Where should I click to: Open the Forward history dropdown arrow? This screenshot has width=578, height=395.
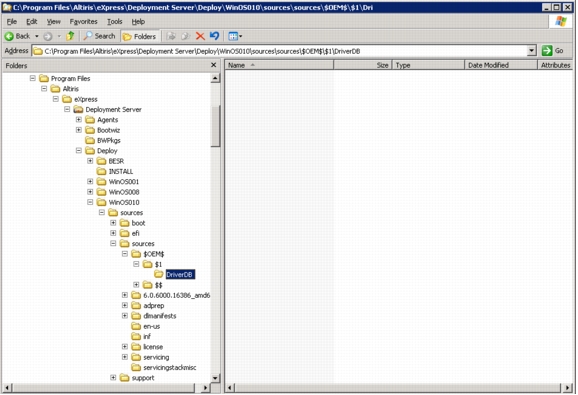click(59, 36)
